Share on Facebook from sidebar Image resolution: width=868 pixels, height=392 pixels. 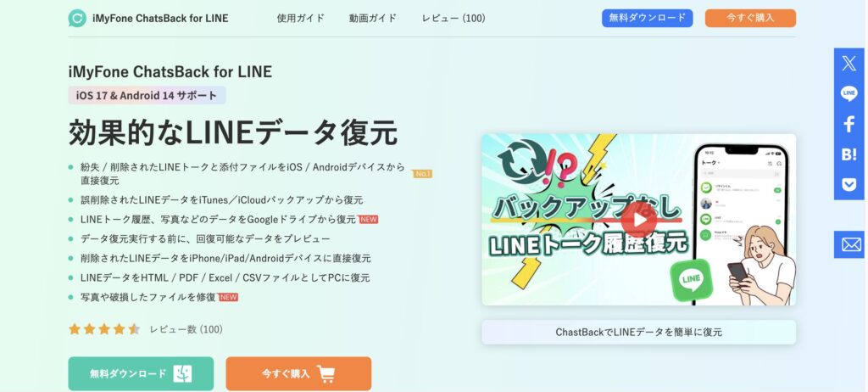(x=849, y=124)
